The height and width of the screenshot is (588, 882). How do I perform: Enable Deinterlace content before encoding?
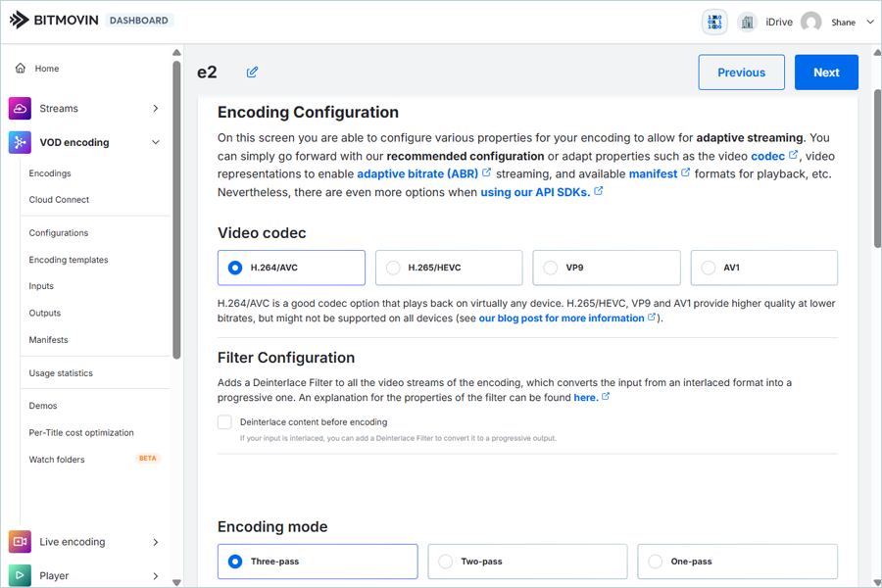pyautogui.click(x=225, y=422)
